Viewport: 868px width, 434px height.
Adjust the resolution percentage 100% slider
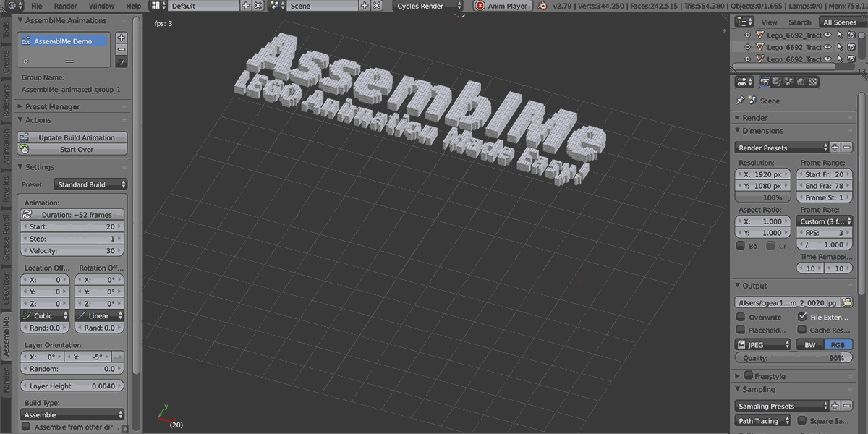(x=763, y=197)
